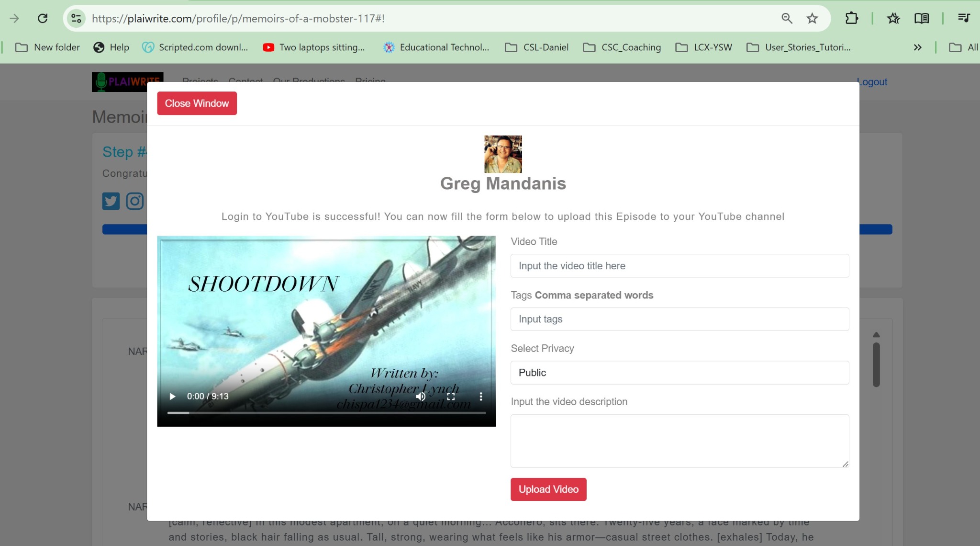Mute the video with speaker icon

point(421,397)
